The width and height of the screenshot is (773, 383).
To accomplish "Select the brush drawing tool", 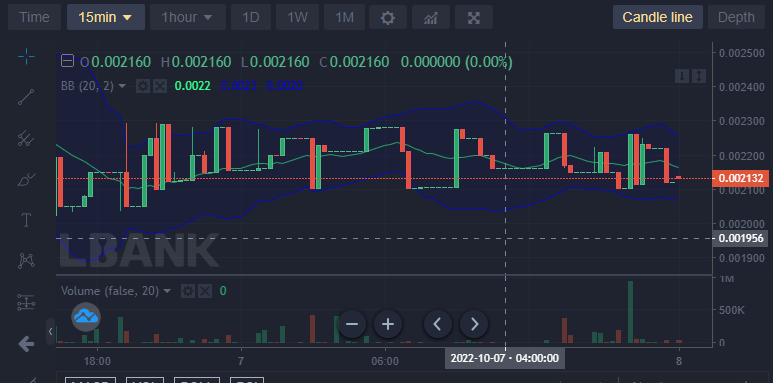I will pos(26,179).
